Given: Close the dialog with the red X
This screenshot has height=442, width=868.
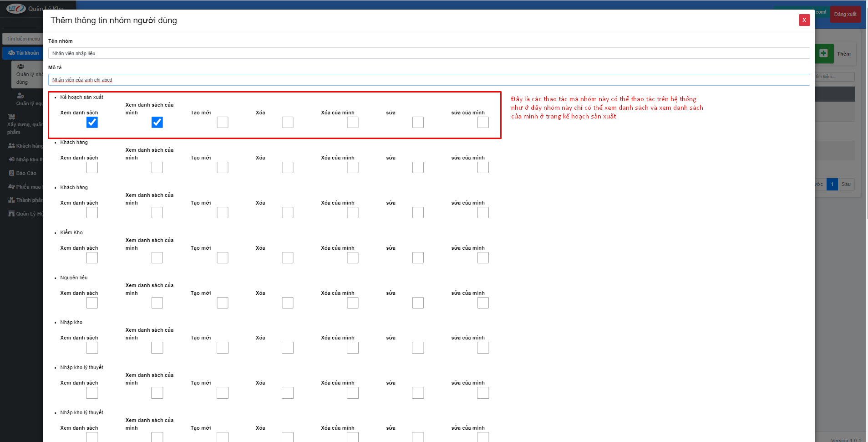Looking at the screenshot, I should pyautogui.click(x=804, y=20).
